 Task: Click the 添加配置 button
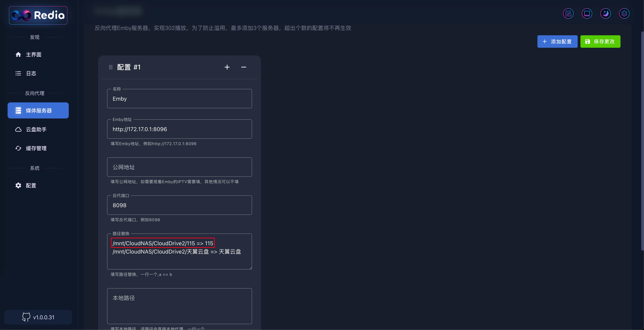(557, 42)
